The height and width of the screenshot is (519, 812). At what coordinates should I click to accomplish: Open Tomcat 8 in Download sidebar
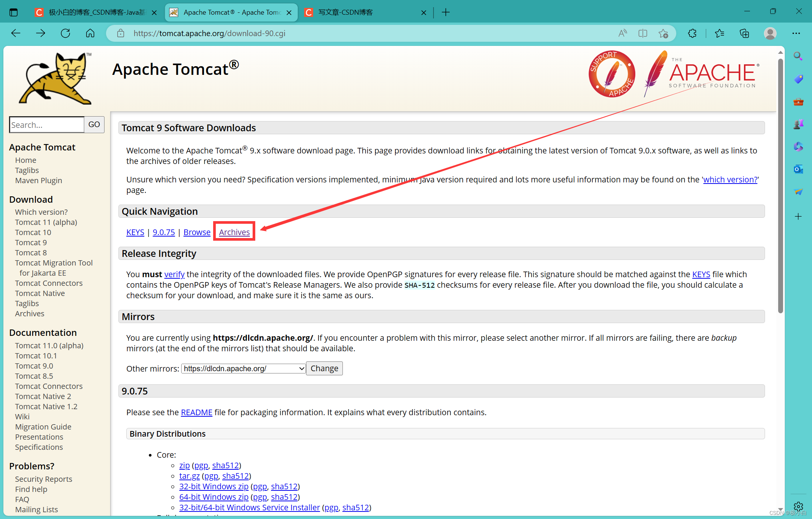click(x=31, y=253)
